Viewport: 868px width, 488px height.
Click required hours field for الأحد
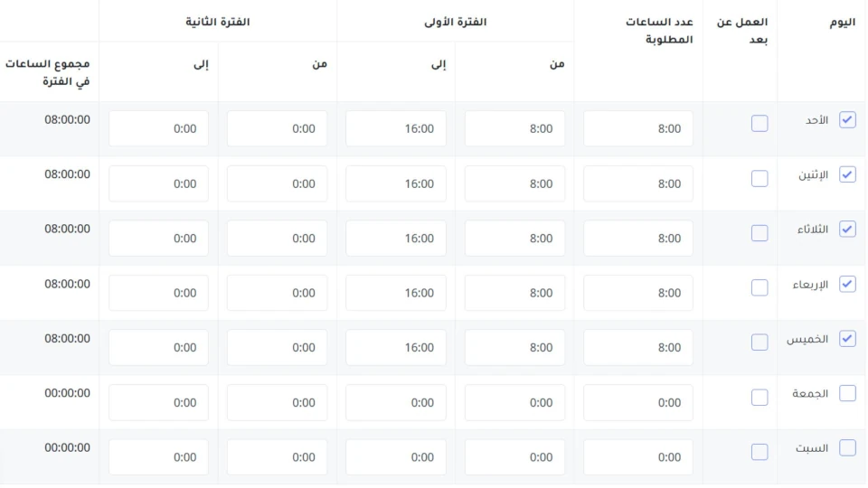pyautogui.click(x=638, y=128)
